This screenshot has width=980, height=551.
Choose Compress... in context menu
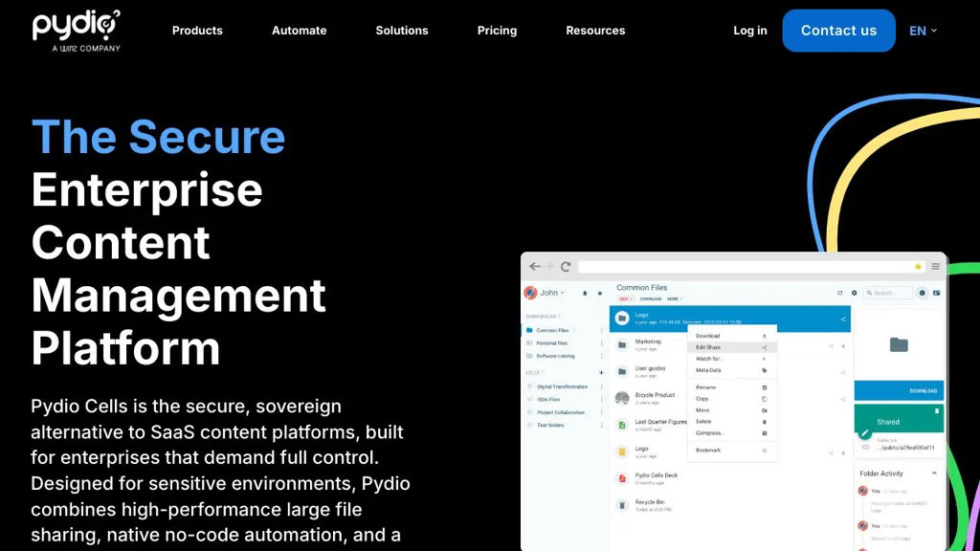coord(732,433)
